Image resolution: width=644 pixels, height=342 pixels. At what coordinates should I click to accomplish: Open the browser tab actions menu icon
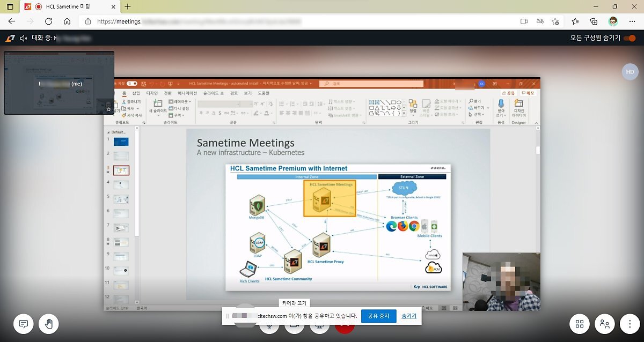(10, 7)
